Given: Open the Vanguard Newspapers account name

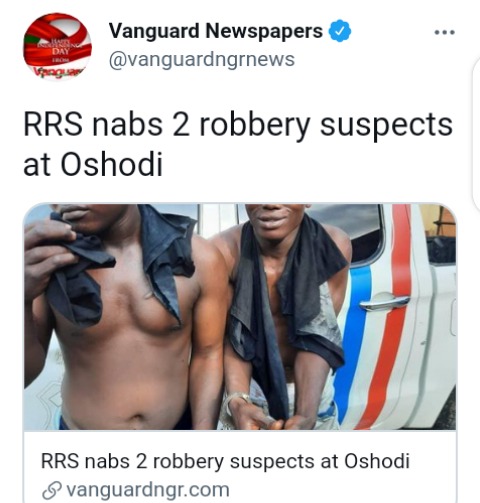Looking at the screenshot, I should (x=216, y=31).
